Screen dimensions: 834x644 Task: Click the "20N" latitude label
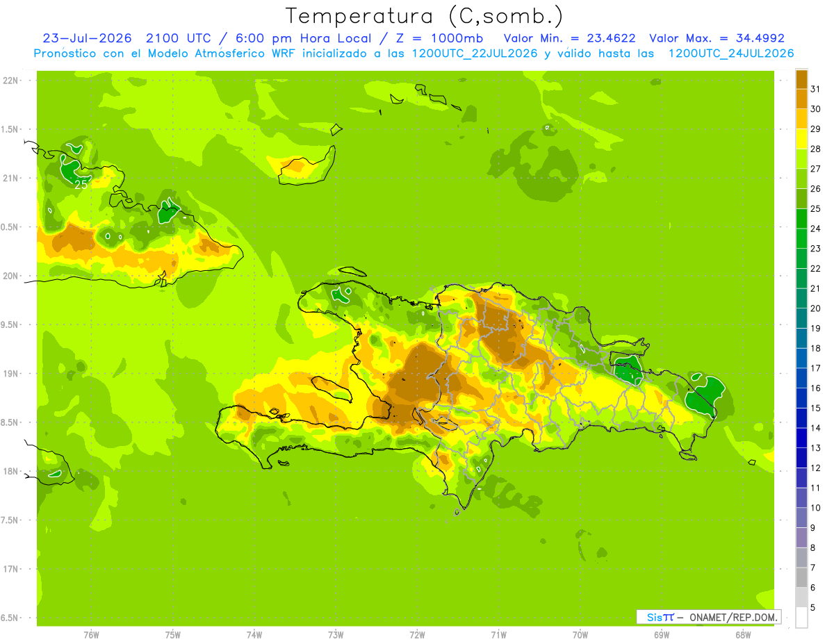(x=12, y=276)
